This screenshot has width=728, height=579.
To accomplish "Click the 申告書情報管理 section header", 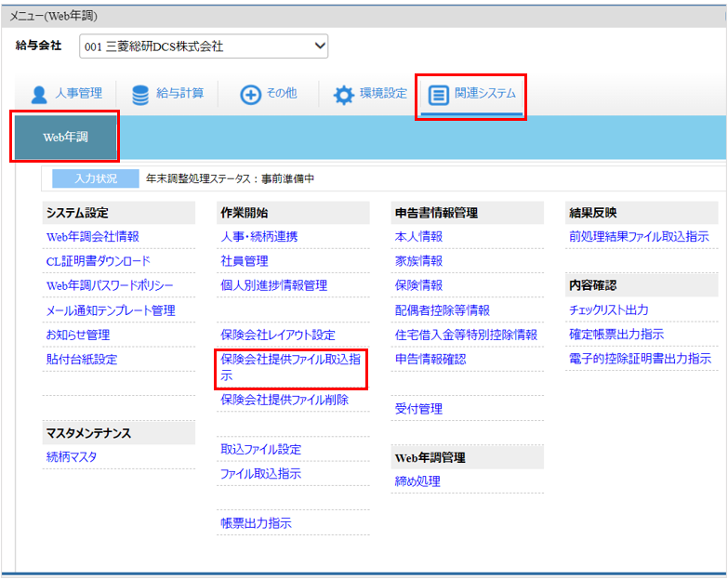I will tap(467, 213).
